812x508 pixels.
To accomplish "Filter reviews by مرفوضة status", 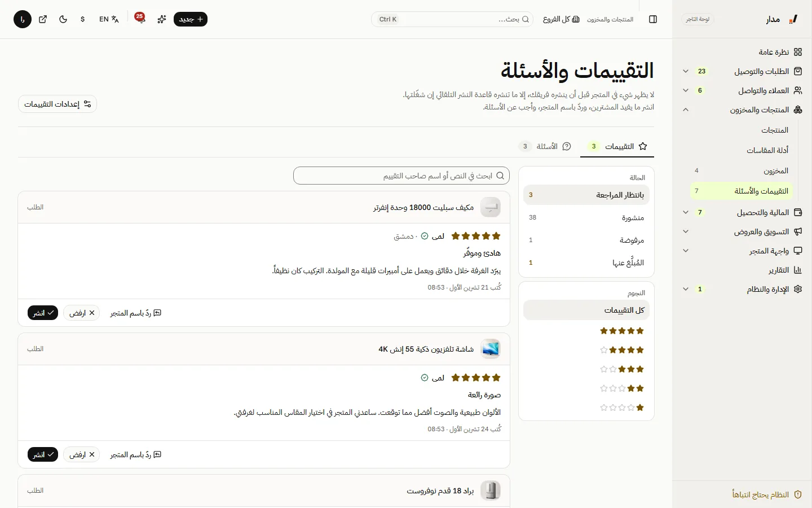I will [586, 240].
